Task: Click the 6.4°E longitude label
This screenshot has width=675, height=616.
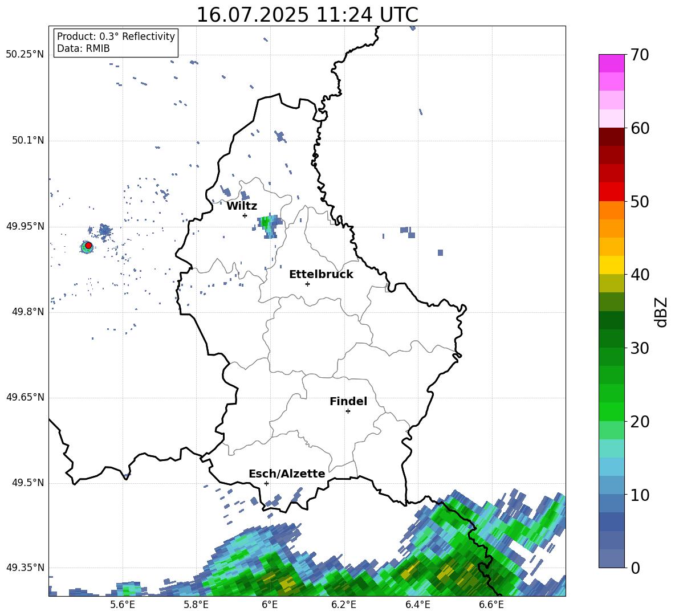Action: [417, 605]
